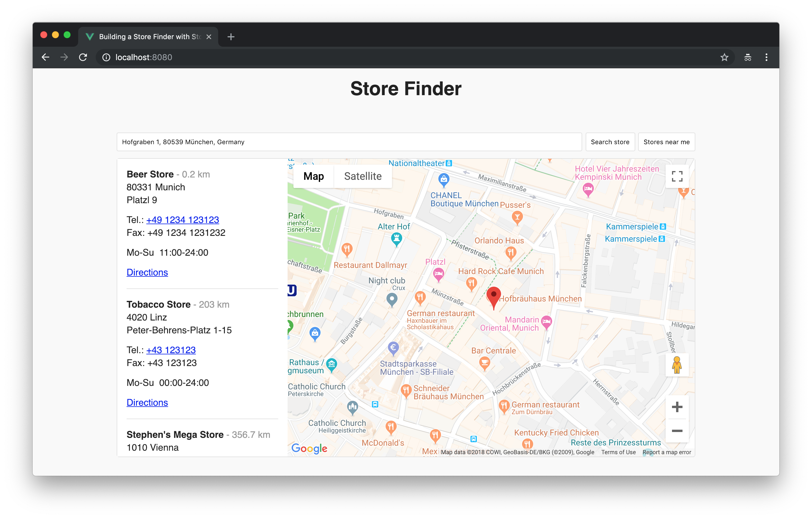812x519 pixels.
Task: Click the zoom in (+) button on map
Action: pyautogui.click(x=677, y=407)
